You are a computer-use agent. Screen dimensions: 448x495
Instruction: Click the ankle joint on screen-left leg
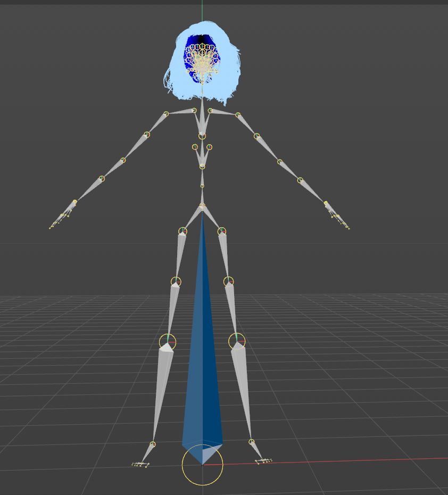pos(153,444)
